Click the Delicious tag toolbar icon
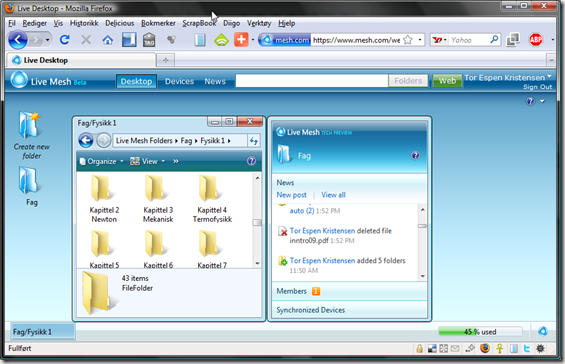 click(x=149, y=40)
